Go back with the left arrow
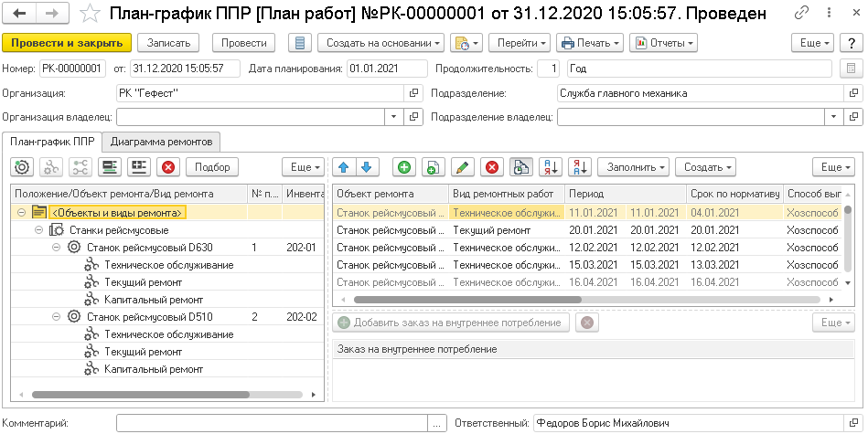This screenshot has height=434, width=868. click(19, 14)
